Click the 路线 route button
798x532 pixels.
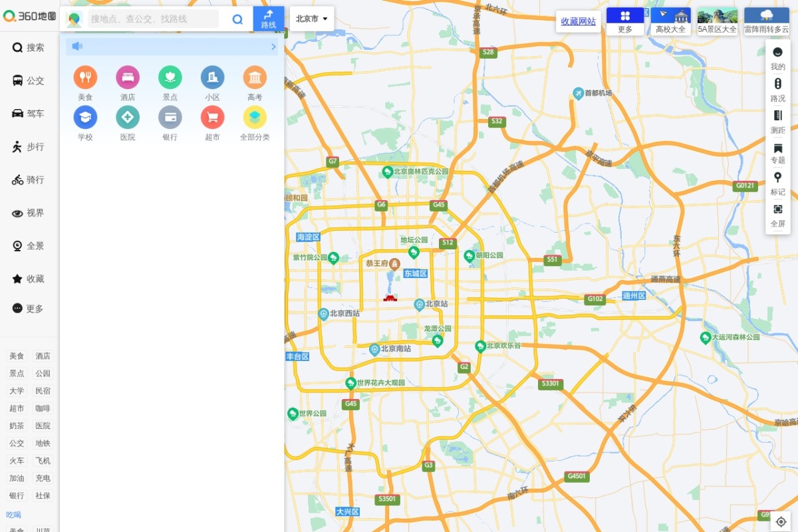269,19
